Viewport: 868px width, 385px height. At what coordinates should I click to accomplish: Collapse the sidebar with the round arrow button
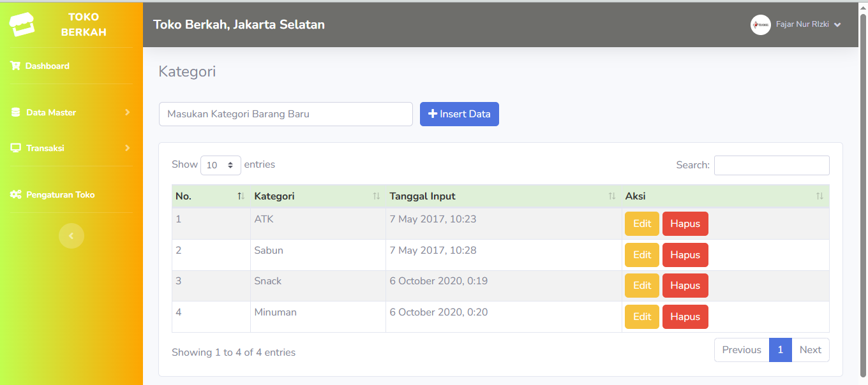coord(71,236)
